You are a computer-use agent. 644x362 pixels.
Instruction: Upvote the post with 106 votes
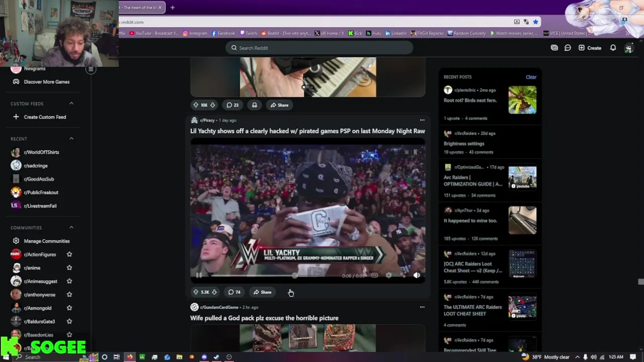(196, 105)
